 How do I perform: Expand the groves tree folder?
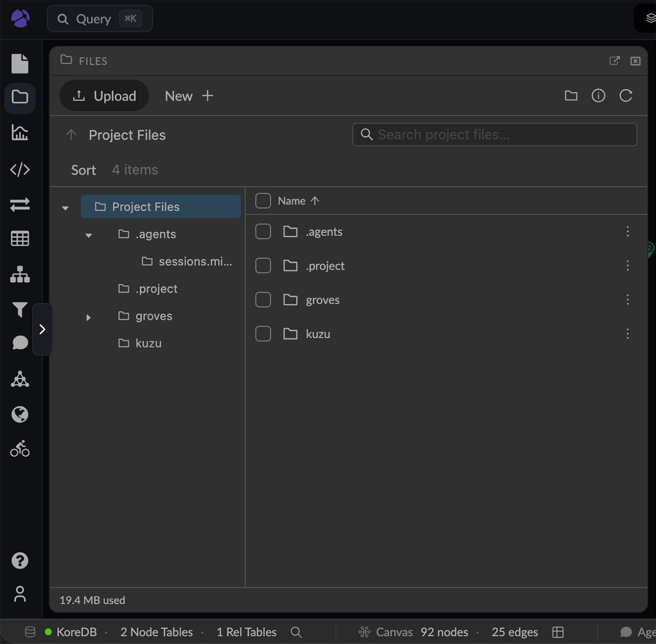click(x=88, y=317)
